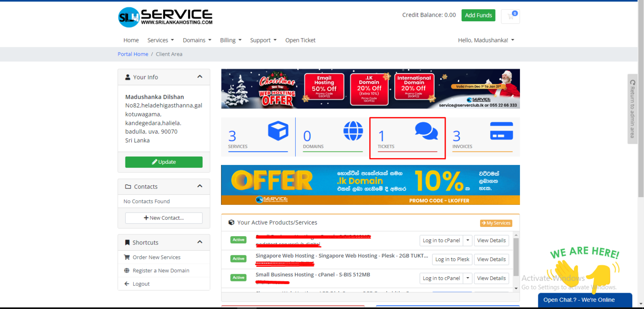The image size is (644, 309).
Task: Click the Add Funds button
Action: 478,15
